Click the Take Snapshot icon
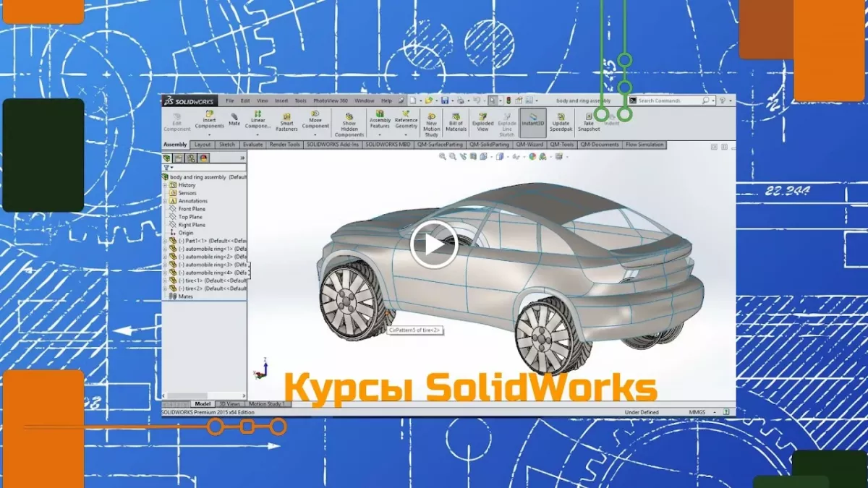This screenshot has height=488, width=868. (589, 116)
